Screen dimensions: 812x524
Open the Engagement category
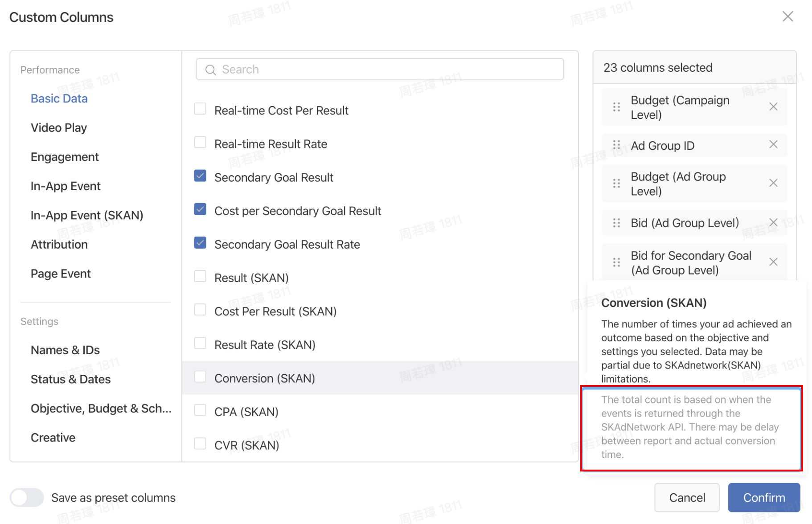coord(65,157)
